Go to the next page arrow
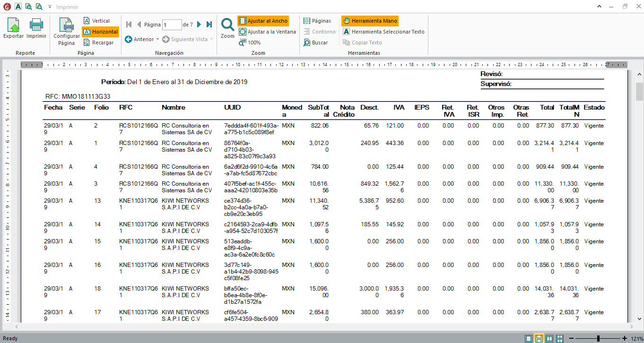This screenshot has width=644, height=343. pos(199,25)
